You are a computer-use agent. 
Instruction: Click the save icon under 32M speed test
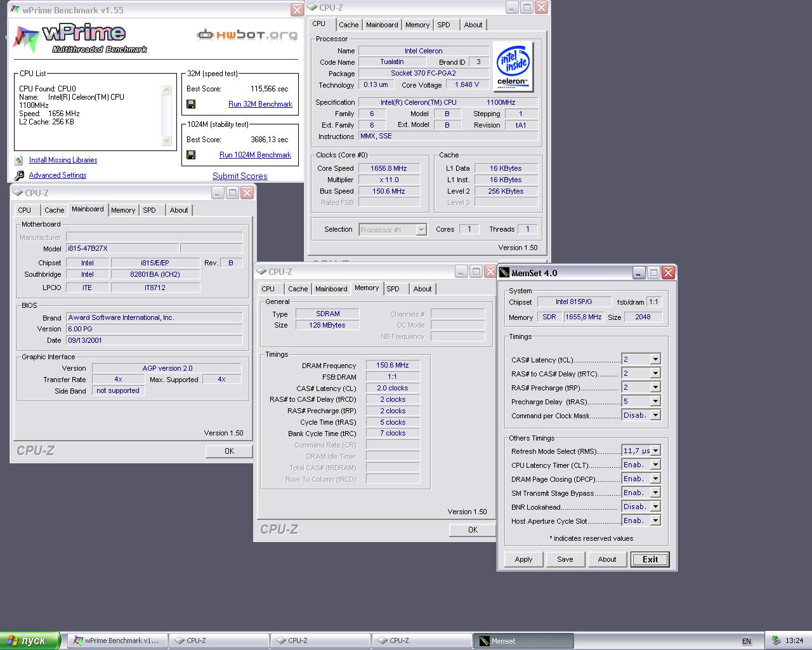[191, 104]
